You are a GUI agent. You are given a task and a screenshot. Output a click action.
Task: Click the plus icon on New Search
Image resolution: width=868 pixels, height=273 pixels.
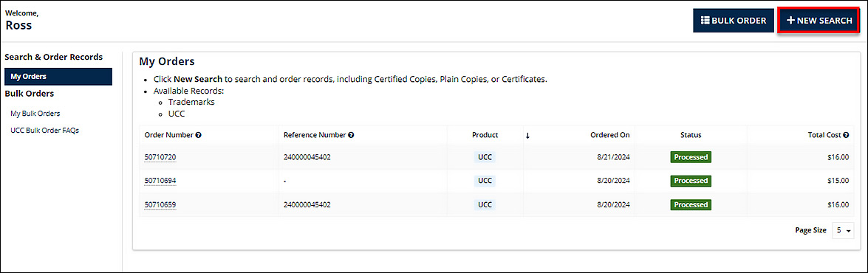(x=790, y=21)
